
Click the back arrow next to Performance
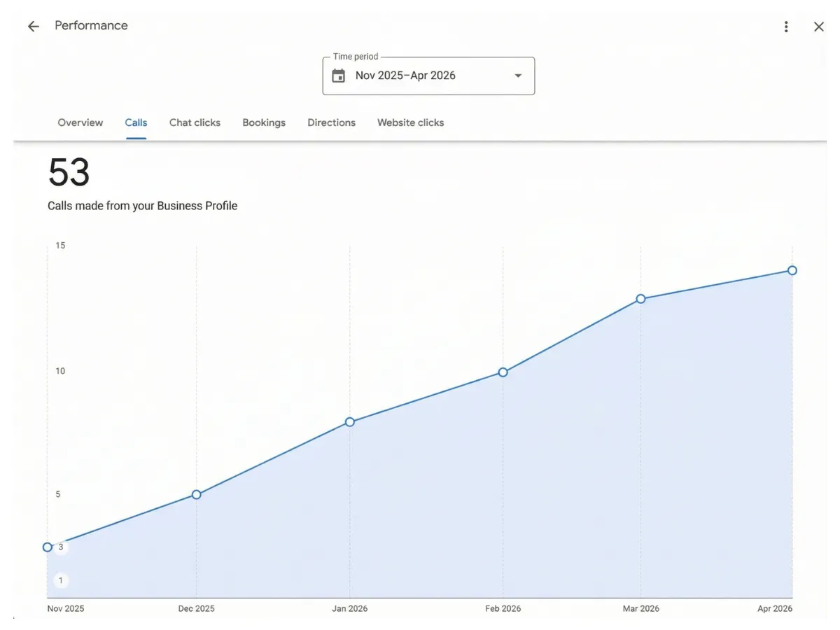pos(33,26)
